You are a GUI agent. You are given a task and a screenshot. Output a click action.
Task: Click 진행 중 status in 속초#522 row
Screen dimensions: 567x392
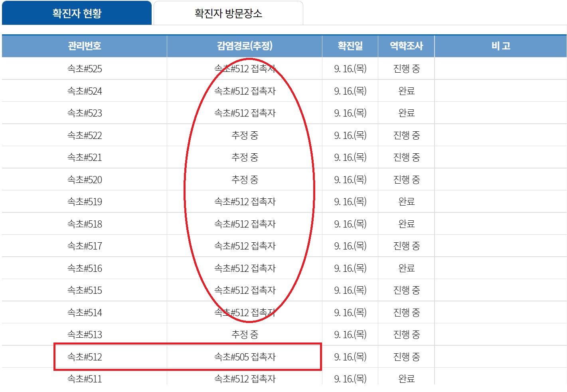(x=406, y=135)
